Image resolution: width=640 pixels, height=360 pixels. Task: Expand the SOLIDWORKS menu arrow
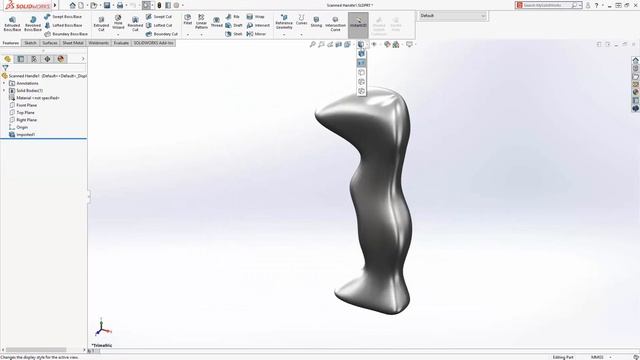[55, 5]
